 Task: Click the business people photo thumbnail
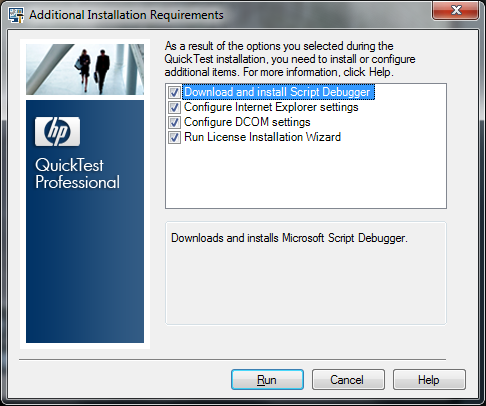coord(85,69)
